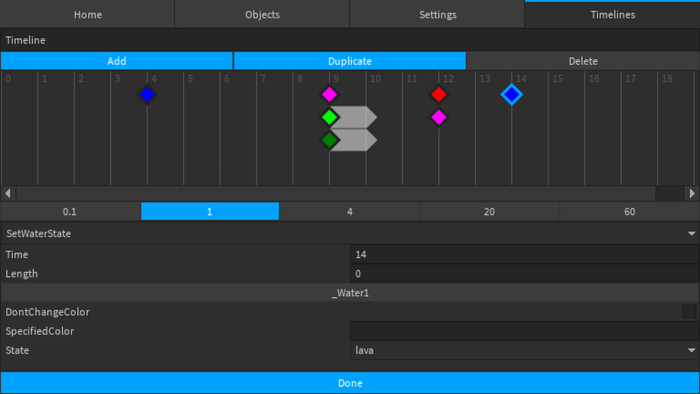This screenshot has height=394, width=700.
Task: Click the Delete button
Action: pyautogui.click(x=583, y=61)
